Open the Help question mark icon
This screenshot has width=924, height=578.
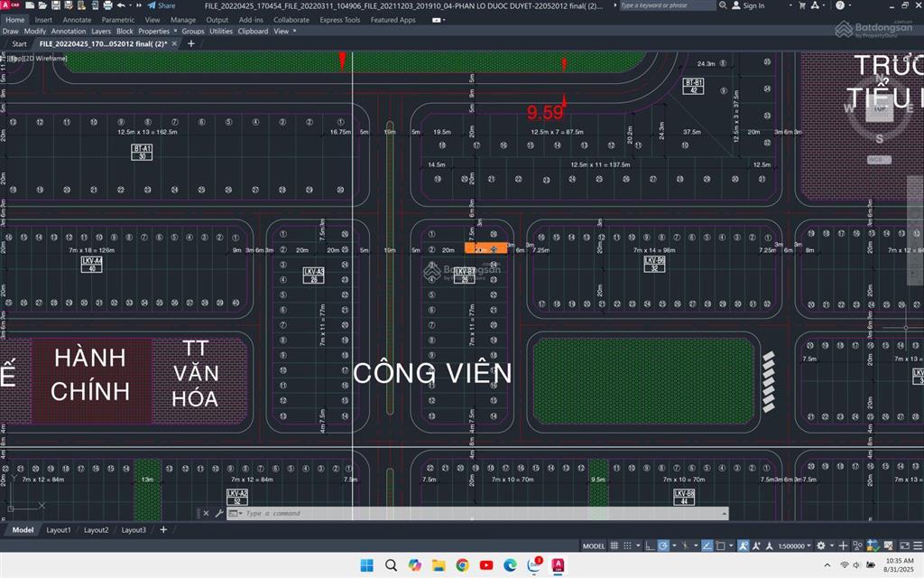840,5
